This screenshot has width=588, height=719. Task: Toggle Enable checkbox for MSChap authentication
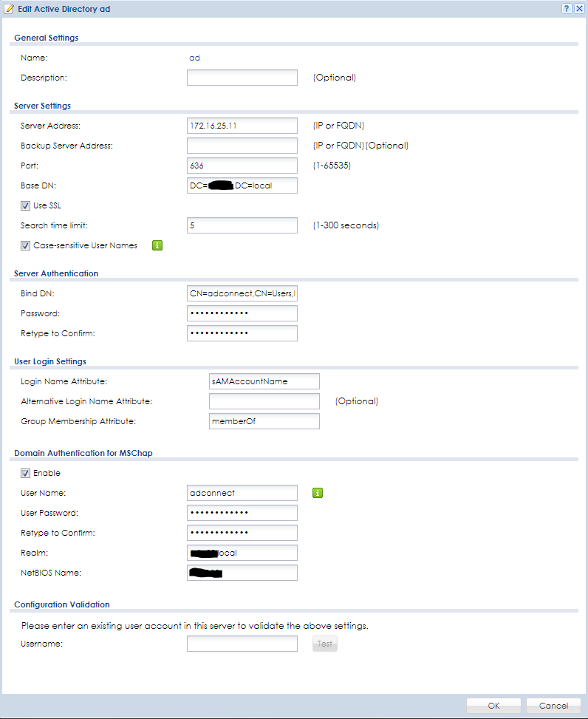25,473
